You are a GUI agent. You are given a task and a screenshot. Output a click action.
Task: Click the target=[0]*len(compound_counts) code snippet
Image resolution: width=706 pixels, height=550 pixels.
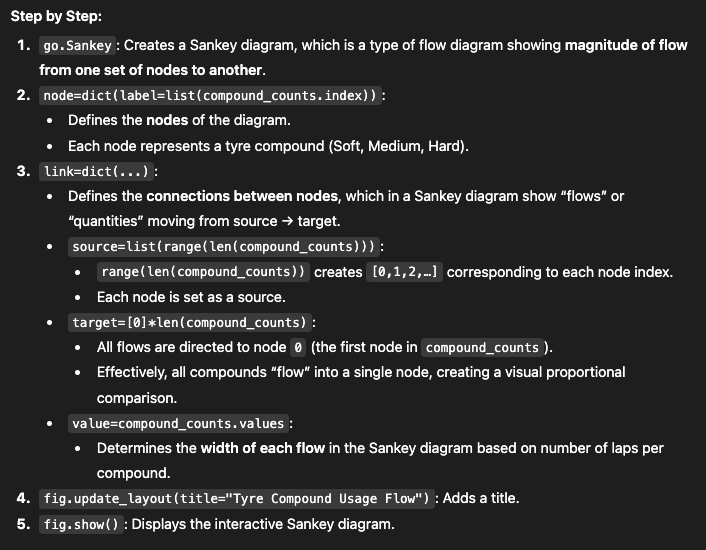tap(190, 322)
